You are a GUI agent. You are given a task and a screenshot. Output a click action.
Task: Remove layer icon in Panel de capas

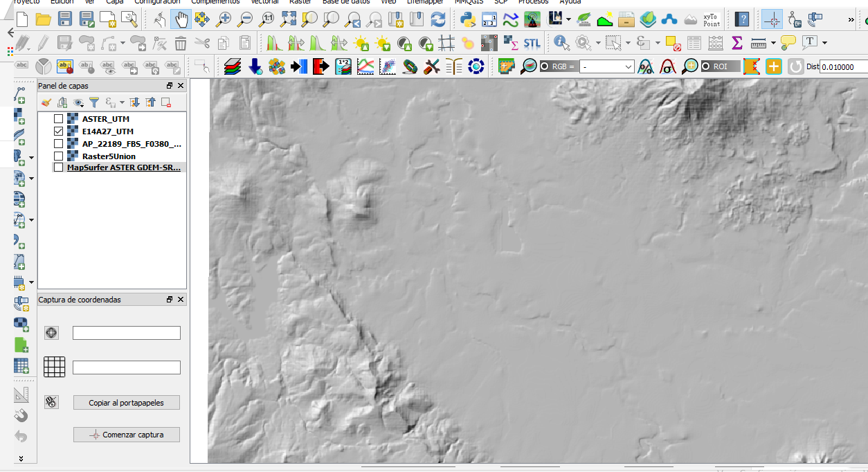pyautogui.click(x=166, y=102)
